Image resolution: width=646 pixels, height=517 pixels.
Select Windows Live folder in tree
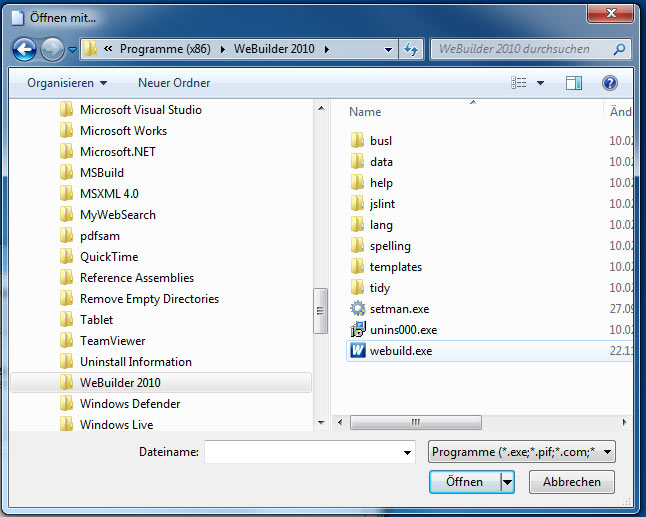point(117,425)
